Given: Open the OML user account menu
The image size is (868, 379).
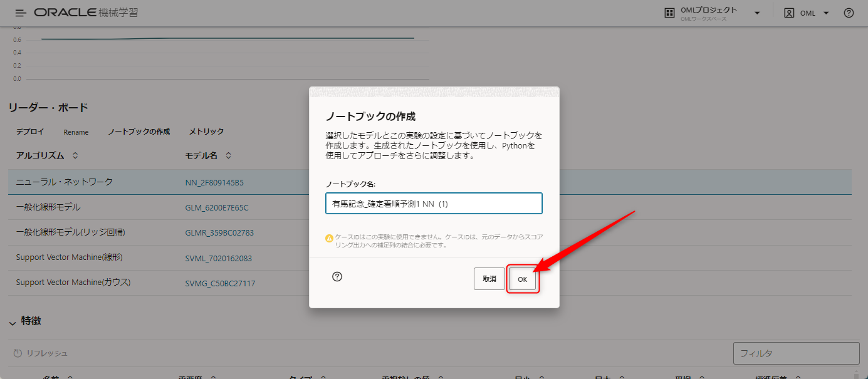Looking at the screenshot, I should pos(807,13).
